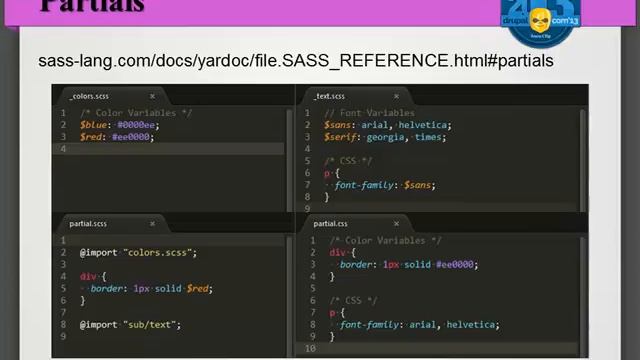Image resolution: width=640 pixels, height=360 pixels.
Task: Click font-family: arial, helvetica in partial.css
Action: pos(419,325)
